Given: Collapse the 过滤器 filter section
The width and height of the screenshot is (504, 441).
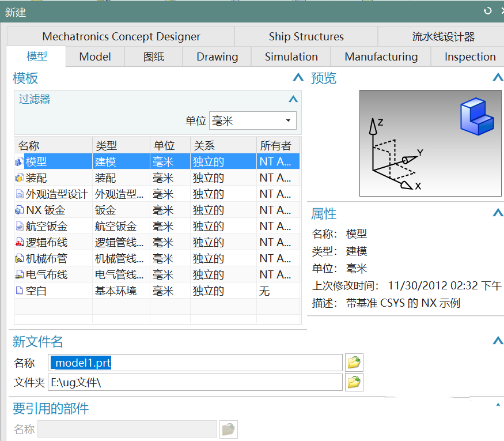Looking at the screenshot, I should pos(293,99).
